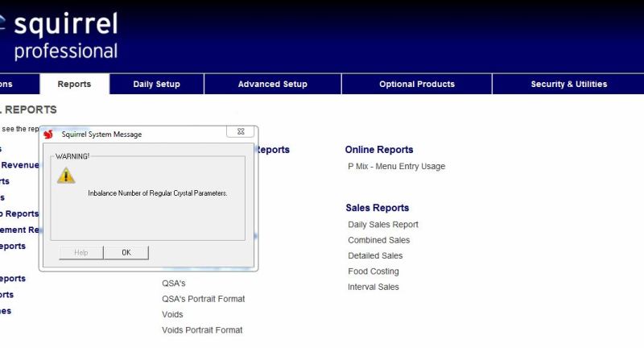The width and height of the screenshot is (644, 348).
Task: Open the Daily Sales Report
Action: tap(383, 225)
